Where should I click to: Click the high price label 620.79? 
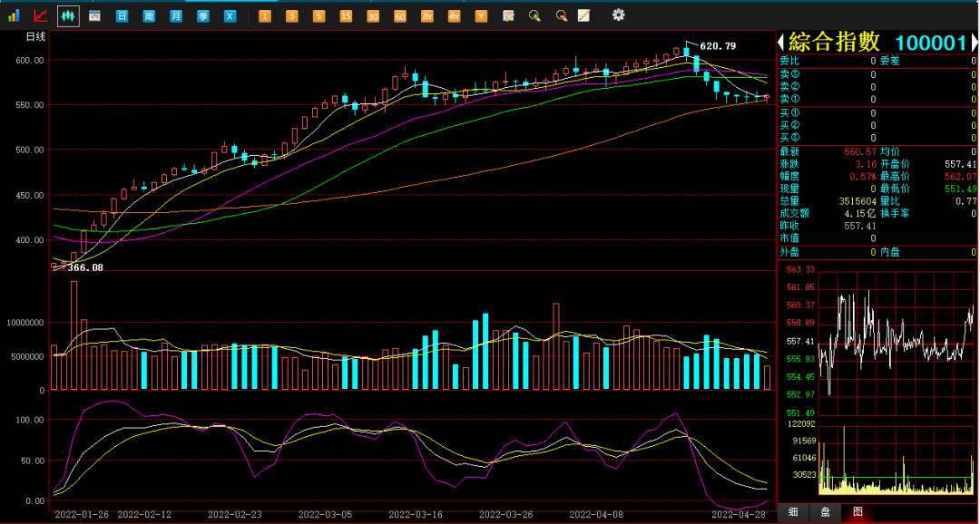point(718,45)
